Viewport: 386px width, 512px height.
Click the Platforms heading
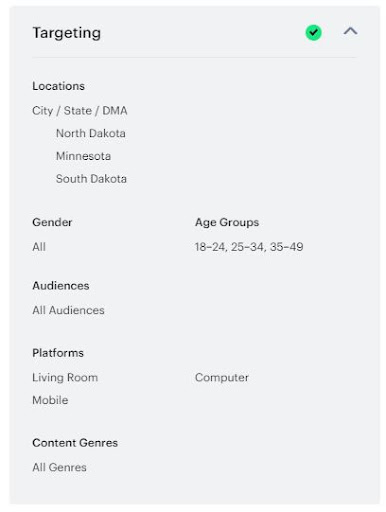tap(58, 353)
